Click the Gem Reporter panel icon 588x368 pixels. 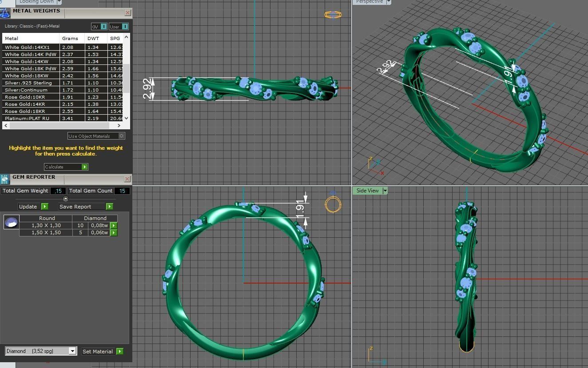pyautogui.click(x=4, y=179)
